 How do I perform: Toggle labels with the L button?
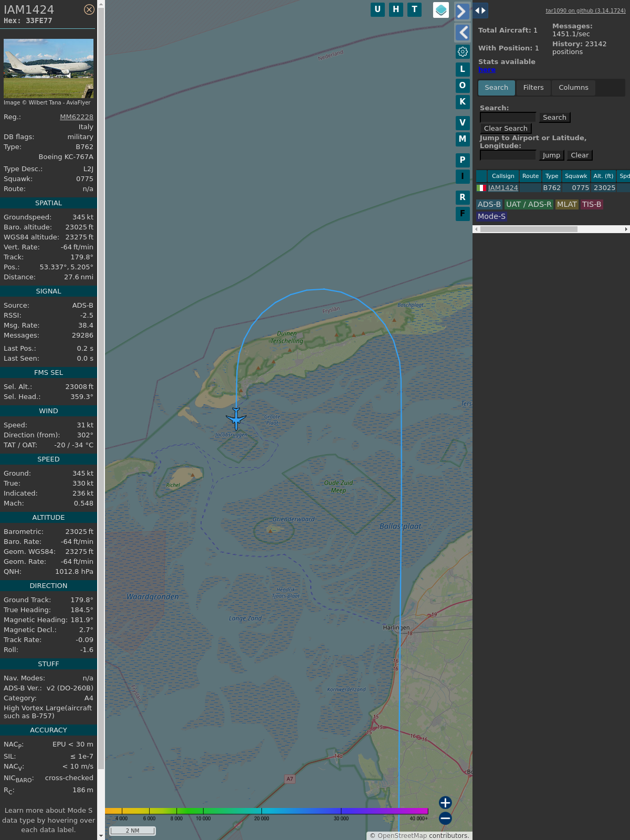[x=463, y=69]
